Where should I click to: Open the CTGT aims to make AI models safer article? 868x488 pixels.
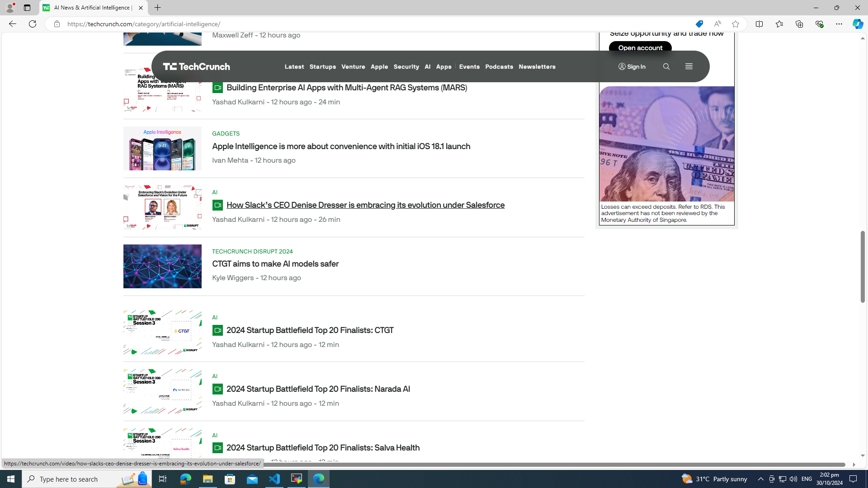(x=275, y=264)
